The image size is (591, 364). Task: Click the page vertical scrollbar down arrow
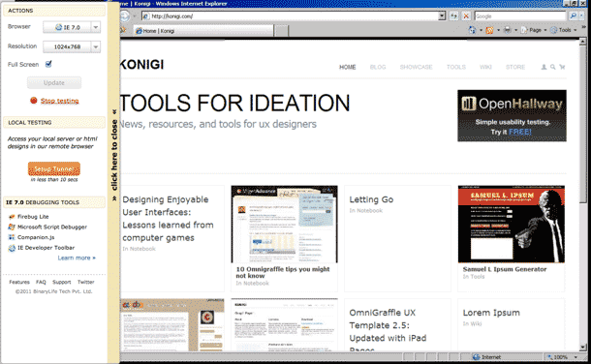pos(583,348)
